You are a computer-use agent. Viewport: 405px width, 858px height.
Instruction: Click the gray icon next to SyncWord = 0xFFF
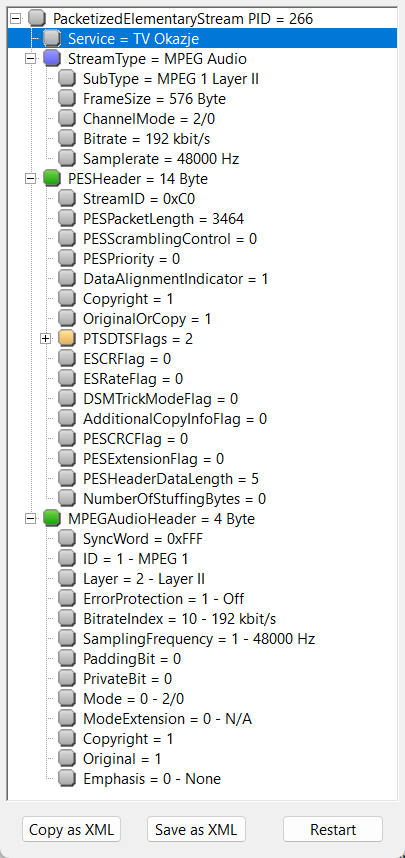point(67,538)
